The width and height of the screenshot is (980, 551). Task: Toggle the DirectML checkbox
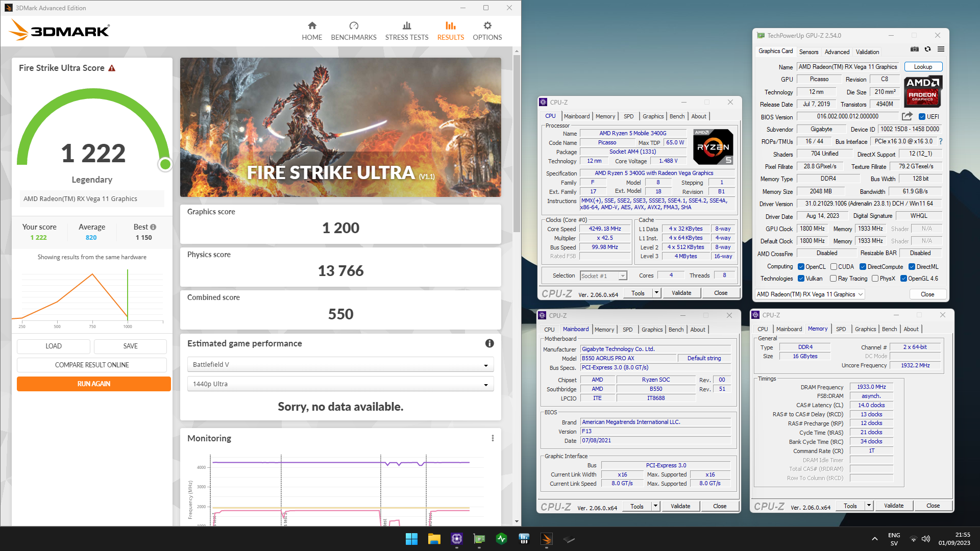point(912,267)
